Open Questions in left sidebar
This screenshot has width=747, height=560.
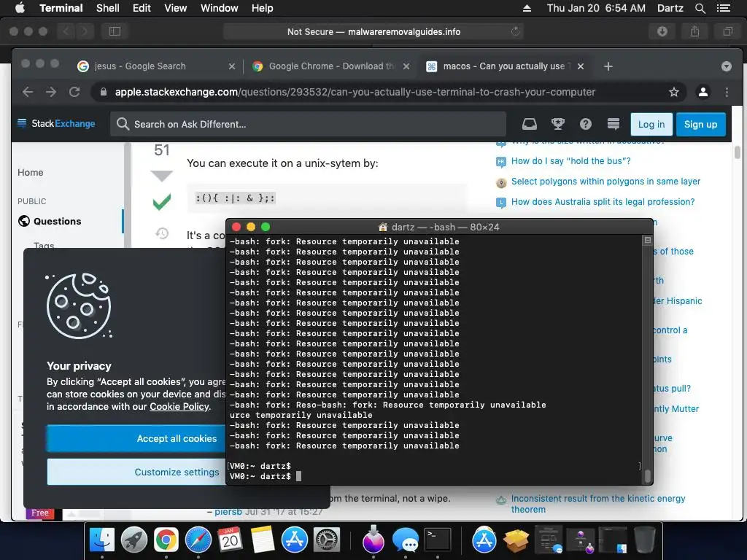coord(57,221)
